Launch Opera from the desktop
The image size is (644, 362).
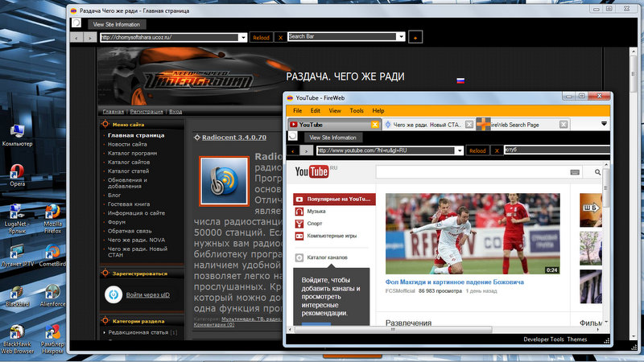click(x=17, y=175)
